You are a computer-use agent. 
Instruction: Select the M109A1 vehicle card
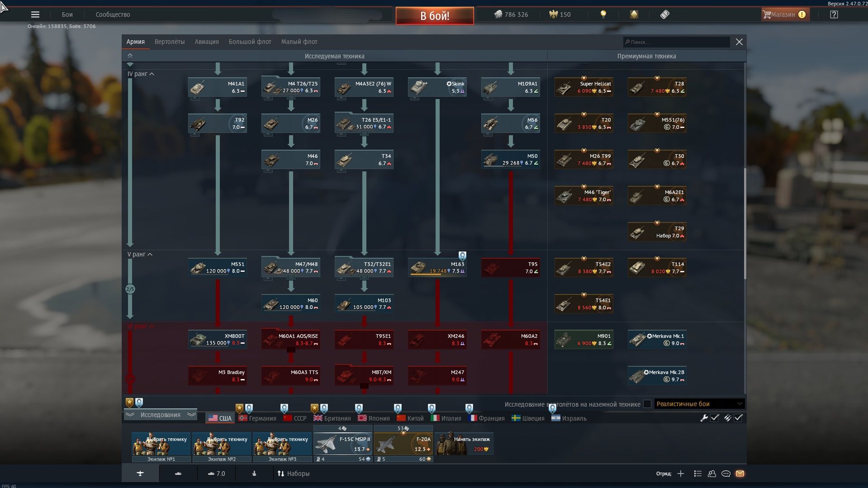(x=511, y=87)
